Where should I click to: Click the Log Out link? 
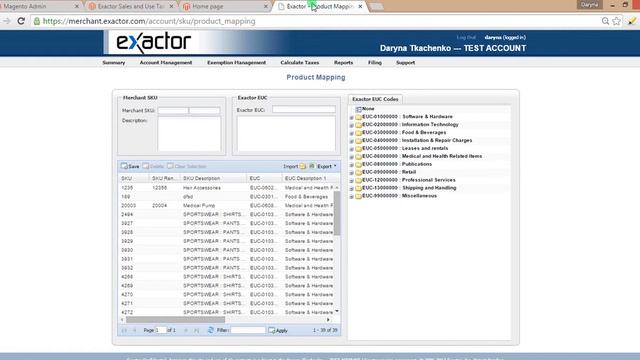point(466,38)
